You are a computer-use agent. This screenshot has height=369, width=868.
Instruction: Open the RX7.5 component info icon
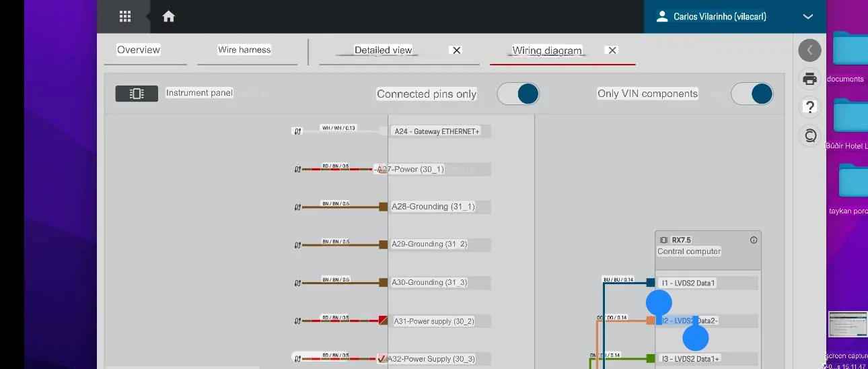(x=754, y=240)
